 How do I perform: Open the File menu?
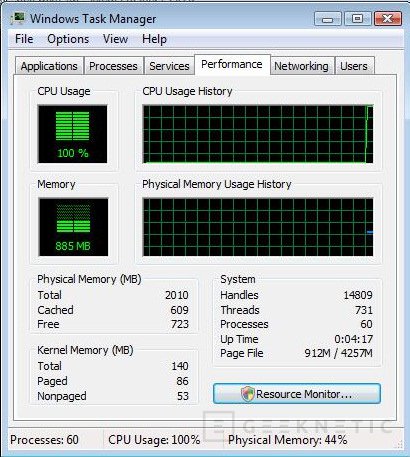coord(24,39)
